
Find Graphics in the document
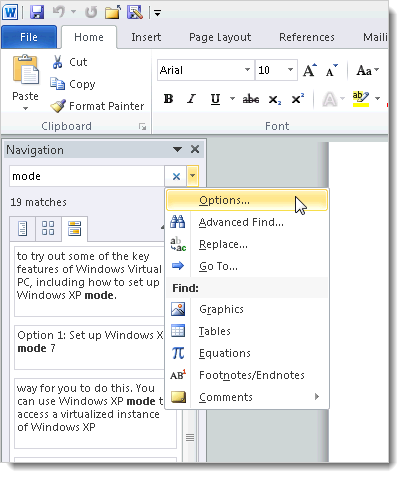point(247,309)
